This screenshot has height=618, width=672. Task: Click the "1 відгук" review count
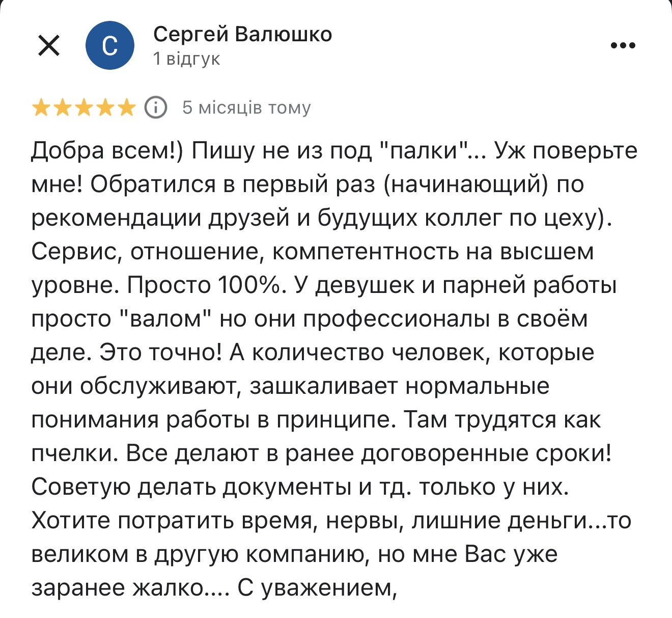point(186,59)
